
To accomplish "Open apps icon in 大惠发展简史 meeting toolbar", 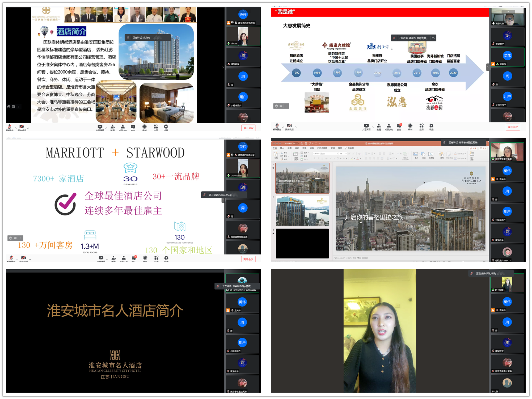I will coord(421,126).
